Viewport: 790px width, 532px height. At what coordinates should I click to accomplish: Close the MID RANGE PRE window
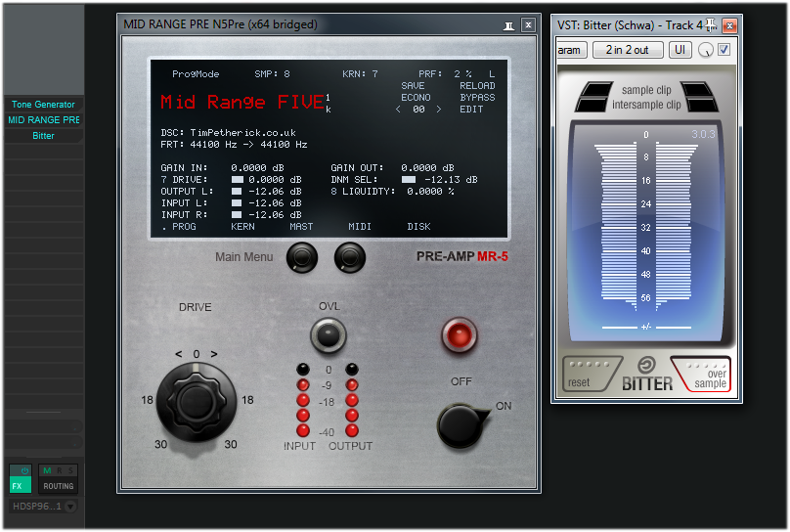[528, 24]
